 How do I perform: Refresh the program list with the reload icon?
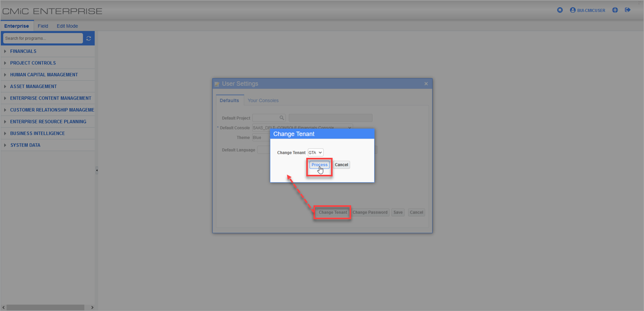(x=89, y=38)
